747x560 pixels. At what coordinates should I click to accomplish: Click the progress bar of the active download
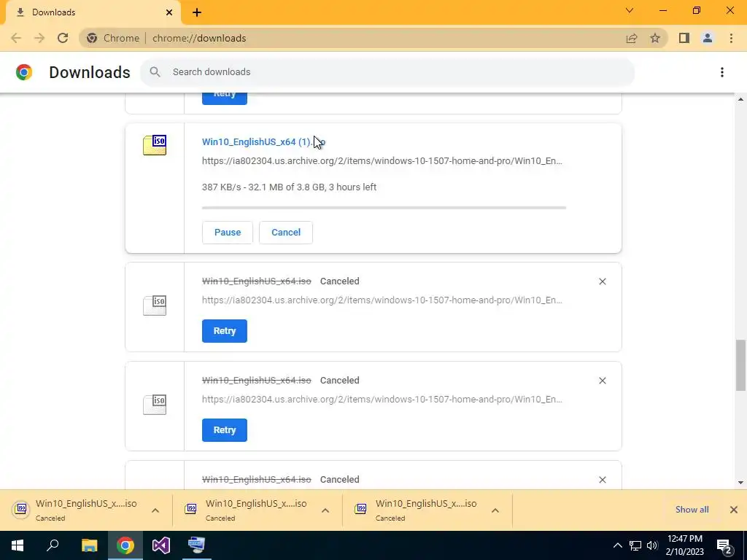coord(384,208)
